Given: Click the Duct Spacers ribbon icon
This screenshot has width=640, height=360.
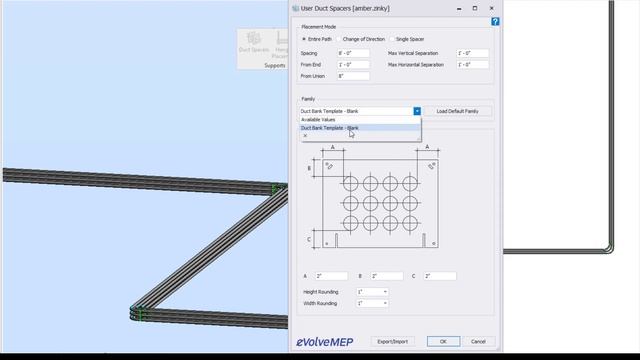Looking at the screenshot, I should (254, 42).
